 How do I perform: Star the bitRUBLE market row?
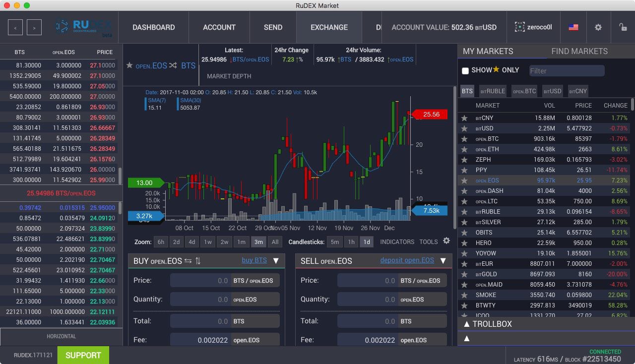[464, 212]
